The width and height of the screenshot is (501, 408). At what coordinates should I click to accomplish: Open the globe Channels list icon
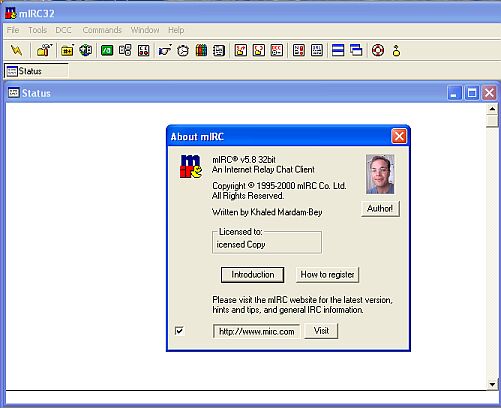(86, 50)
